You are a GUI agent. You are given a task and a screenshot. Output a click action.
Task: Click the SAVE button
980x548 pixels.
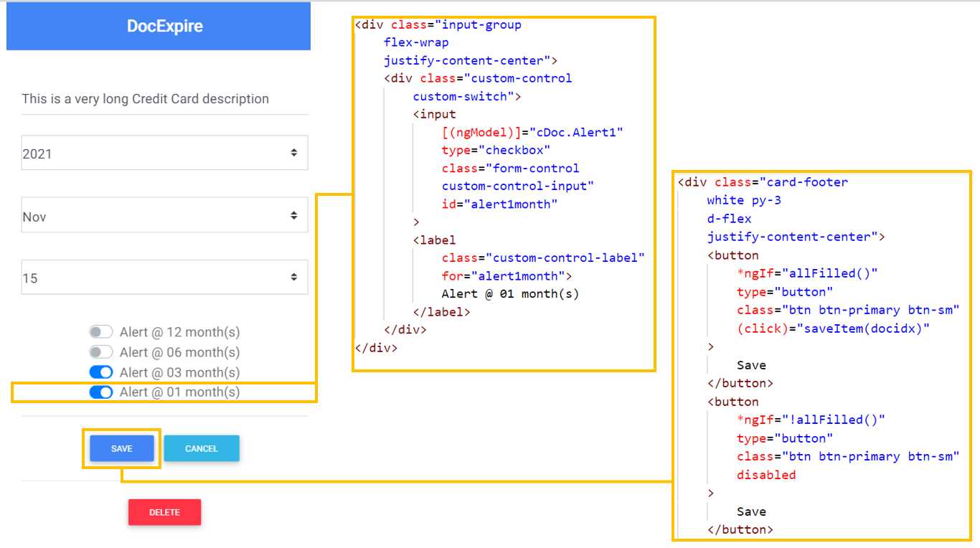click(x=121, y=448)
